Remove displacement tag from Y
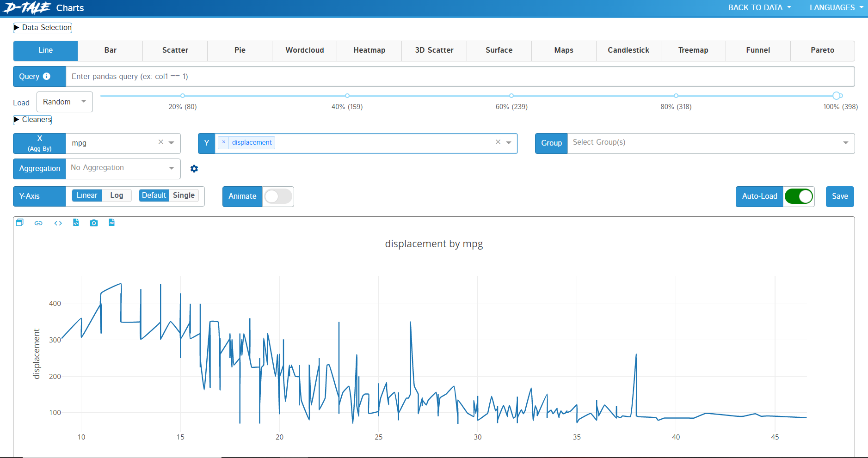The width and height of the screenshot is (868, 458). pyautogui.click(x=224, y=142)
